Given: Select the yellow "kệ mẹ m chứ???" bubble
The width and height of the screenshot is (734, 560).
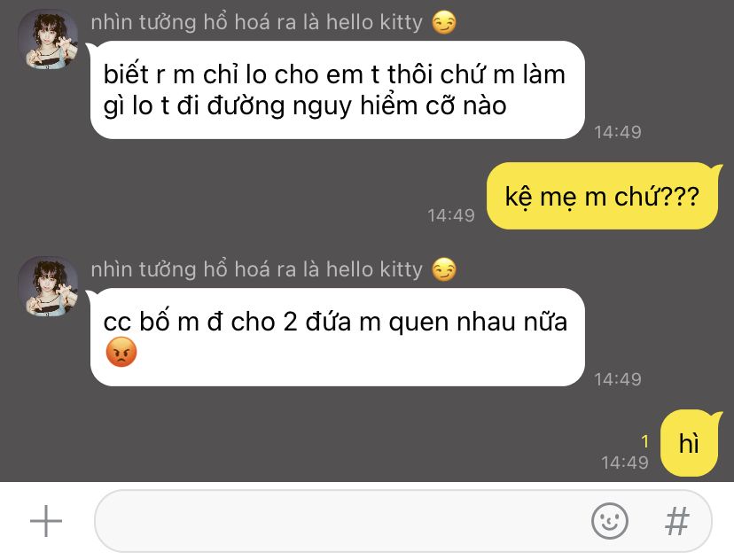Looking at the screenshot, I should 602,196.
